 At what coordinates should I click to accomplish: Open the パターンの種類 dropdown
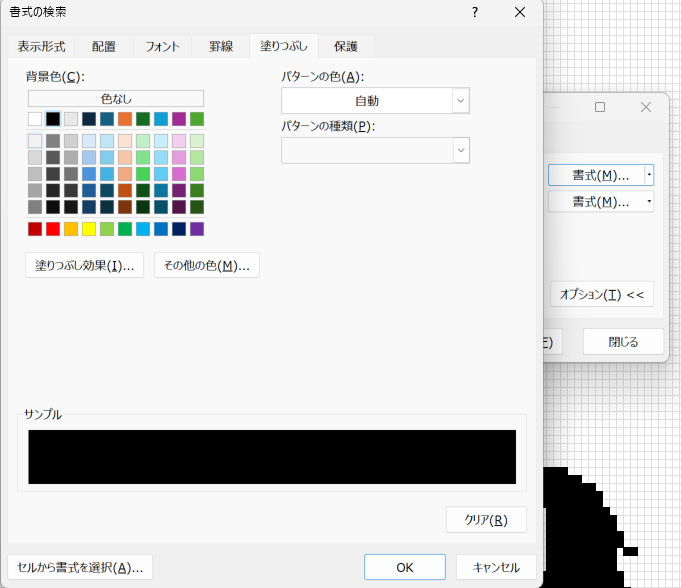point(460,150)
